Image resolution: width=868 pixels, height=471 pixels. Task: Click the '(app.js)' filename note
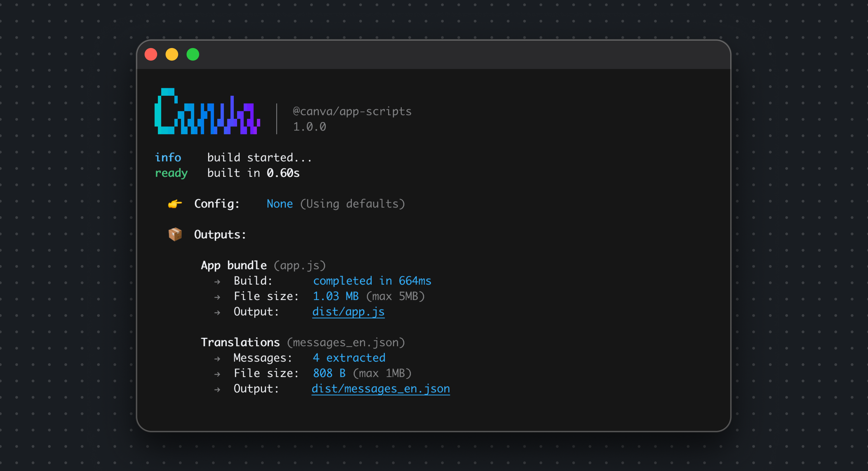[x=300, y=265]
